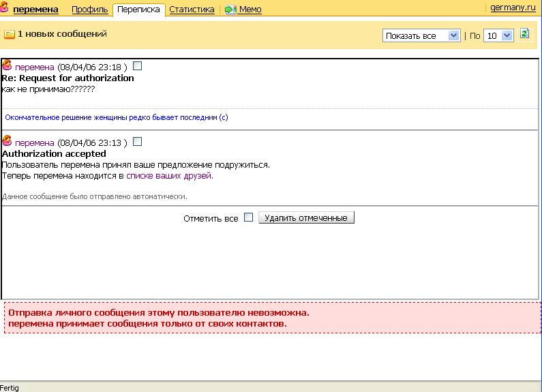Click sender avatar icon of 23:18 message
The width and height of the screenshot is (542, 392).
pos(7,66)
